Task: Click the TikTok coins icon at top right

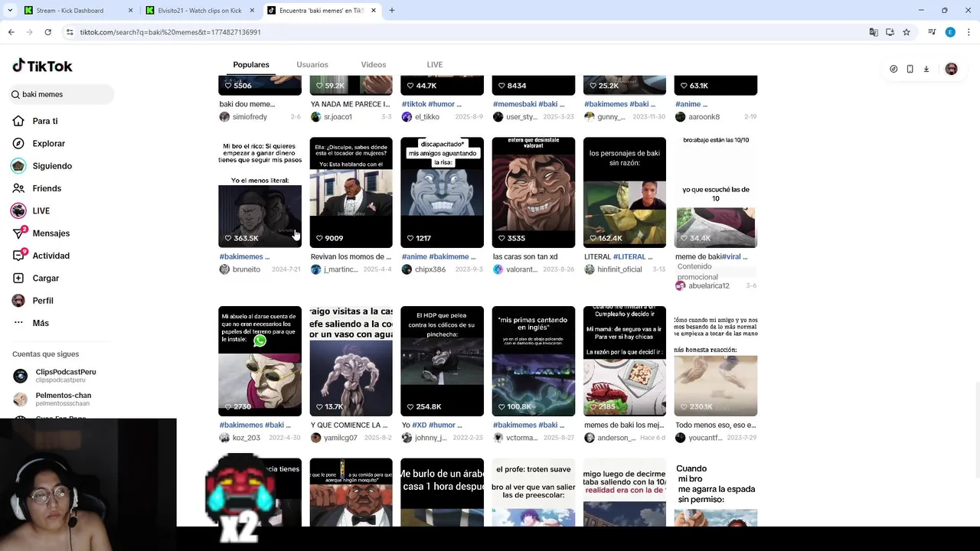Action: (x=893, y=69)
